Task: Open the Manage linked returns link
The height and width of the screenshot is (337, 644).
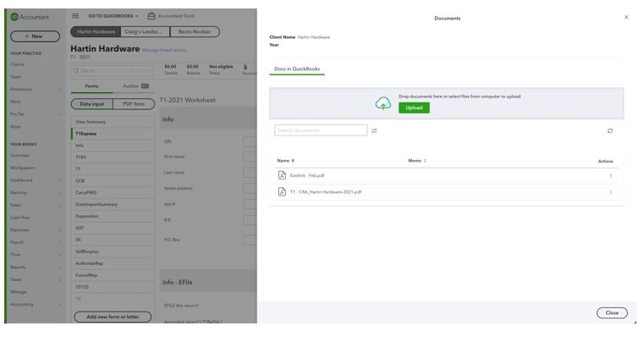Action: [164, 50]
